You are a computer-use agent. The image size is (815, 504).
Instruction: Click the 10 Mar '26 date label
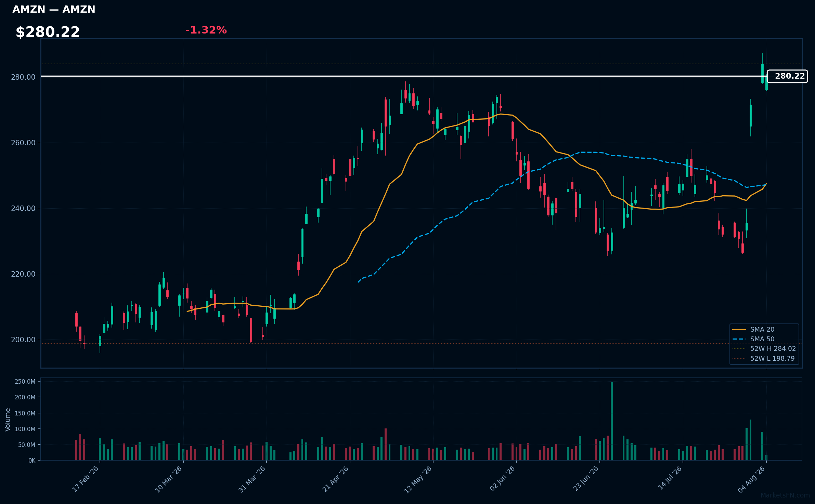point(169,479)
